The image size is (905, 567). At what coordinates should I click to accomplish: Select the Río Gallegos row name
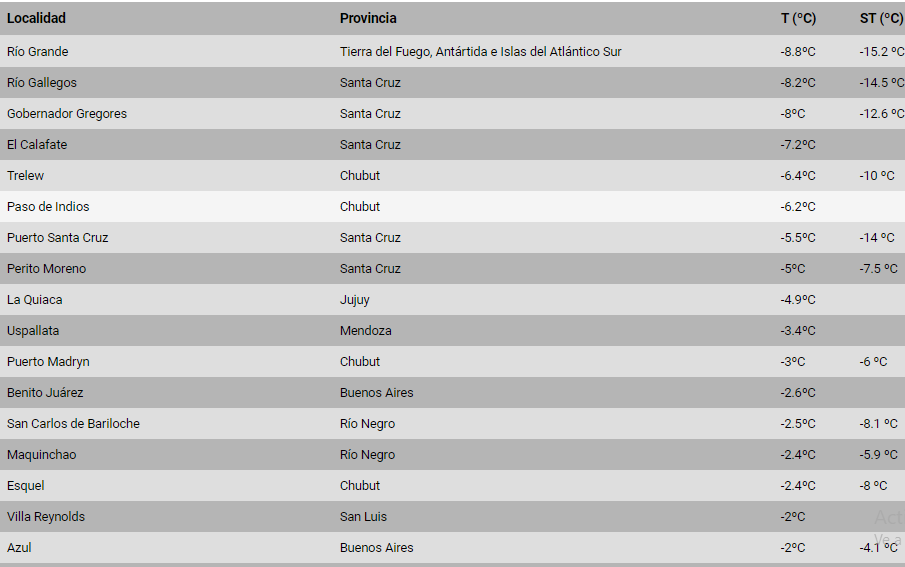pos(42,82)
